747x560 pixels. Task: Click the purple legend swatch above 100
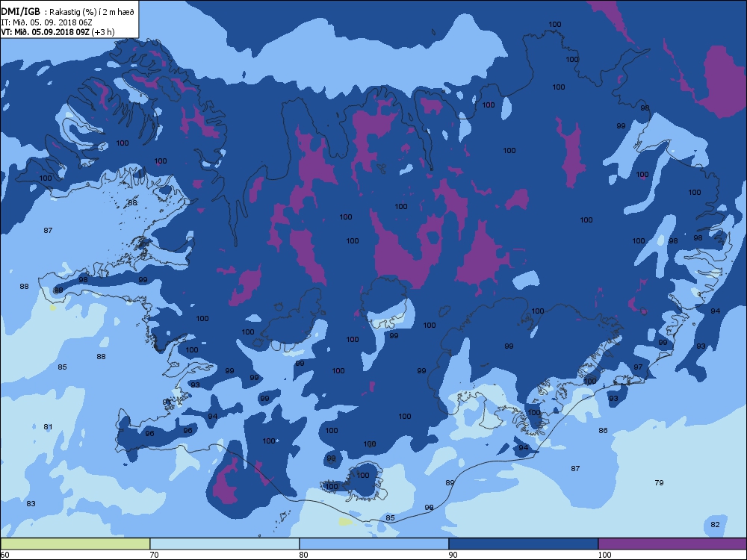(672, 544)
